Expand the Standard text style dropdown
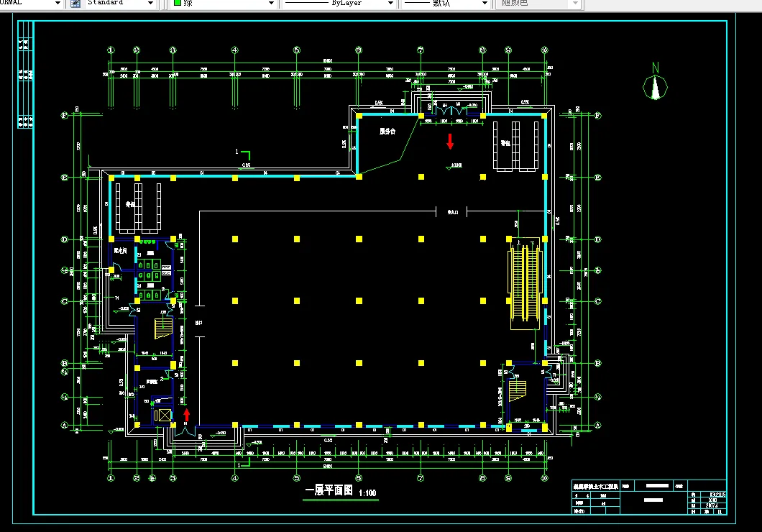762x532 pixels. [150, 4]
